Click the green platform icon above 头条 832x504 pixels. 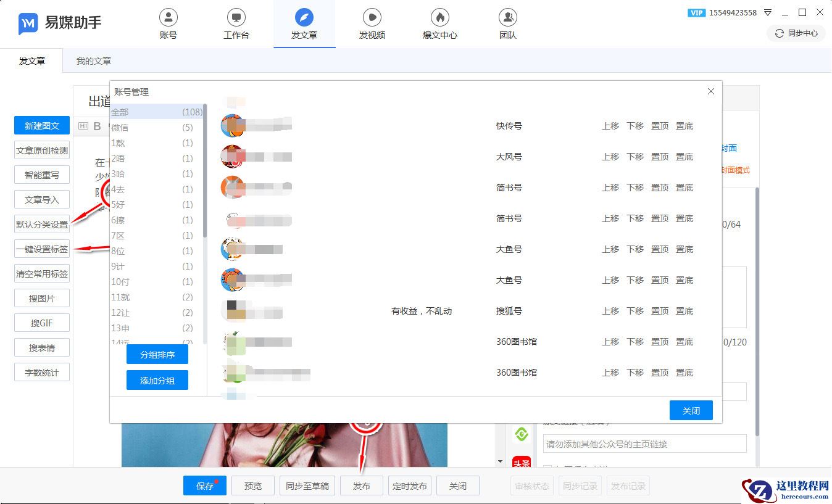pyautogui.click(x=522, y=435)
